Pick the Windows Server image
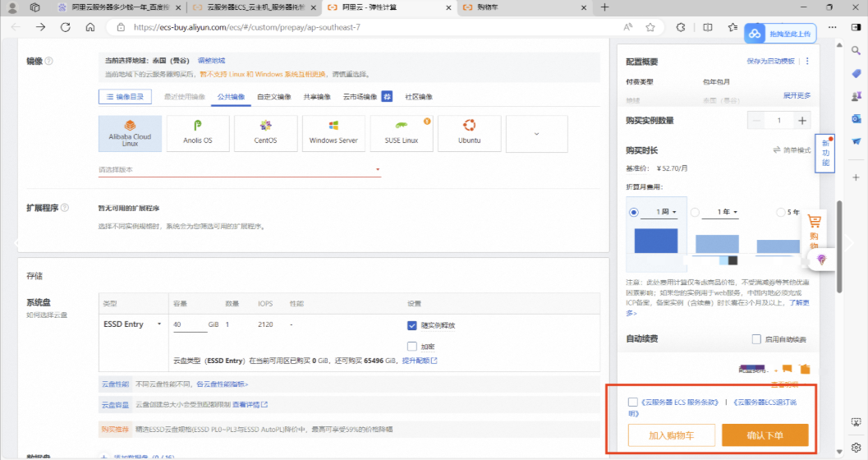The width and height of the screenshot is (868, 460). coord(333,132)
